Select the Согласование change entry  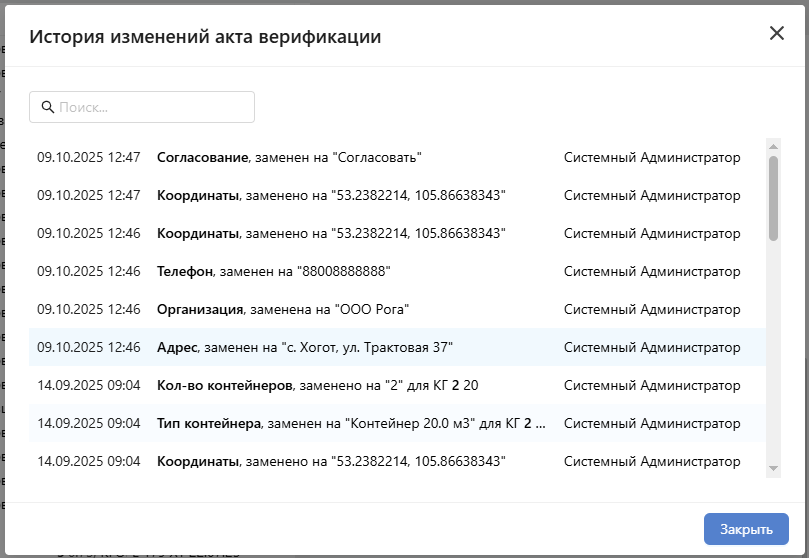[x=289, y=157]
